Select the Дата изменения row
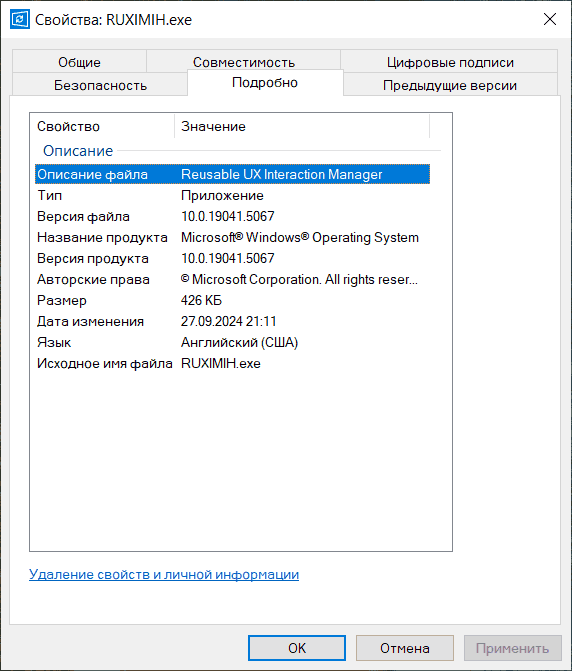The width and height of the screenshot is (572, 671). [x=232, y=321]
